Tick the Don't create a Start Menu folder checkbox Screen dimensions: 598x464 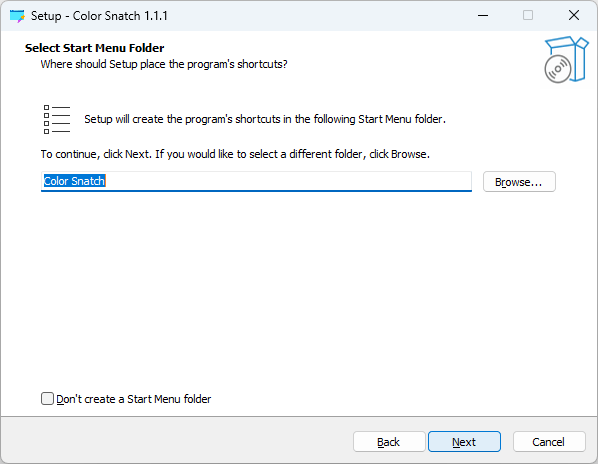pyautogui.click(x=47, y=399)
